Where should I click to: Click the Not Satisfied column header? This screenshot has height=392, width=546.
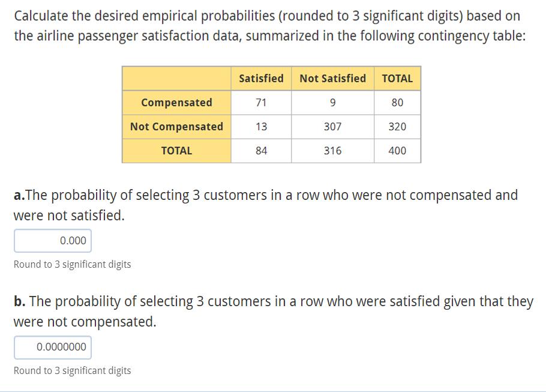pyautogui.click(x=332, y=78)
